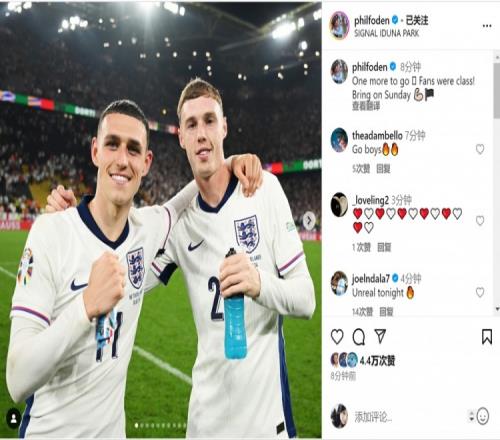Like the _loveling2 hearts comment
The height and width of the screenshot is (440, 500).
(480, 220)
